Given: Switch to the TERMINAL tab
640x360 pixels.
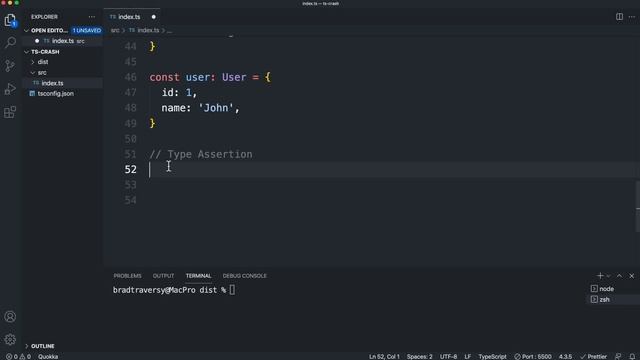Looking at the screenshot, I should [198, 276].
